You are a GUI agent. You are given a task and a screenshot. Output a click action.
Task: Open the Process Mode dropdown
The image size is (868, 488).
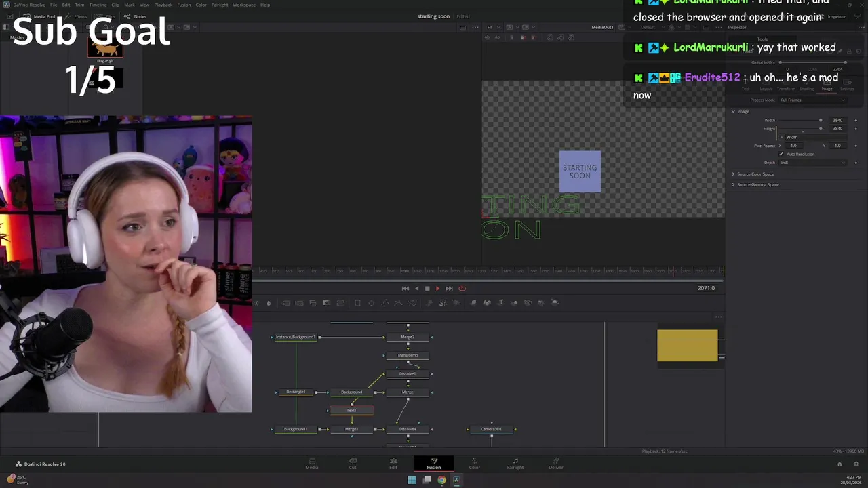pyautogui.click(x=812, y=100)
